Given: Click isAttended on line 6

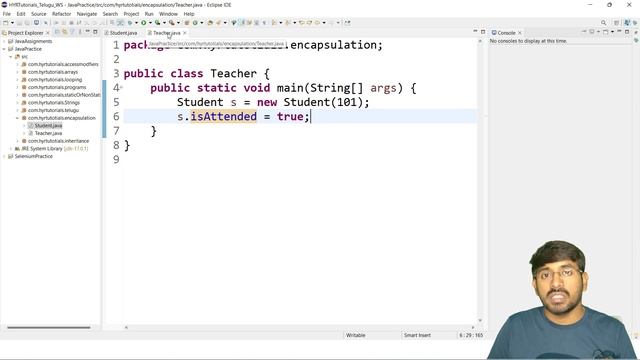Looking at the screenshot, I should [x=224, y=117].
